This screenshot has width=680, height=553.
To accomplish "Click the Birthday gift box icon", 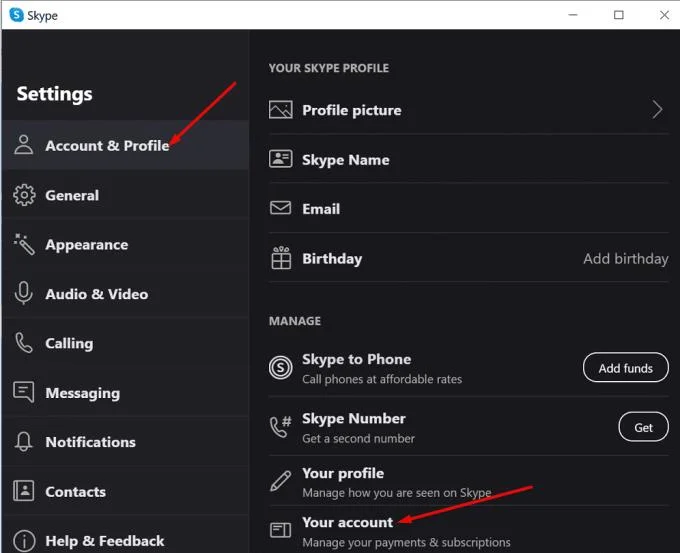I will [x=281, y=258].
